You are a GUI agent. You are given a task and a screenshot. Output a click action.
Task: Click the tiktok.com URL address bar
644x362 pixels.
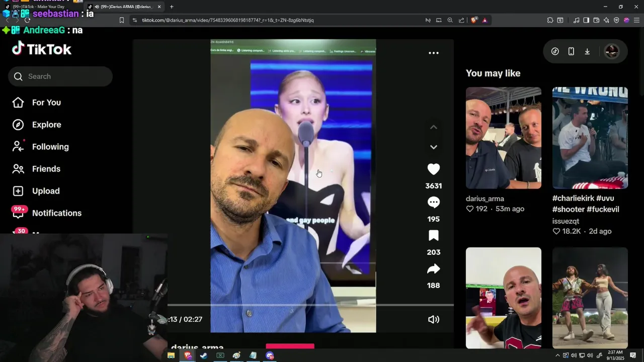(227, 20)
